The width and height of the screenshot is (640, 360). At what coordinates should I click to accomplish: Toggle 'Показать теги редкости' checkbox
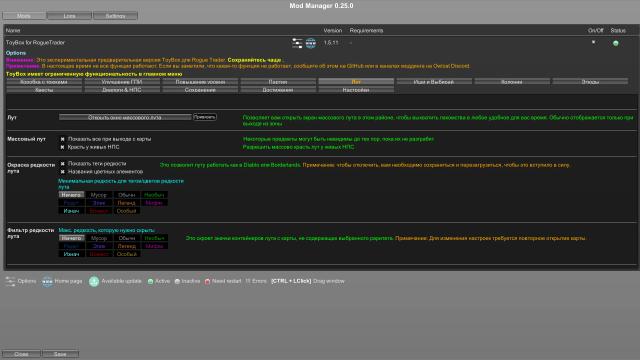coord(62,164)
